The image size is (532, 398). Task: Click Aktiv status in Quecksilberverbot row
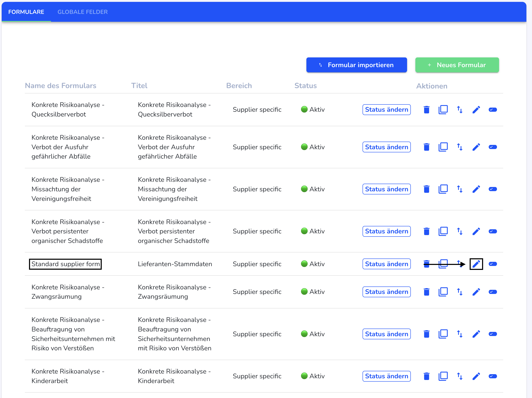[x=313, y=110]
